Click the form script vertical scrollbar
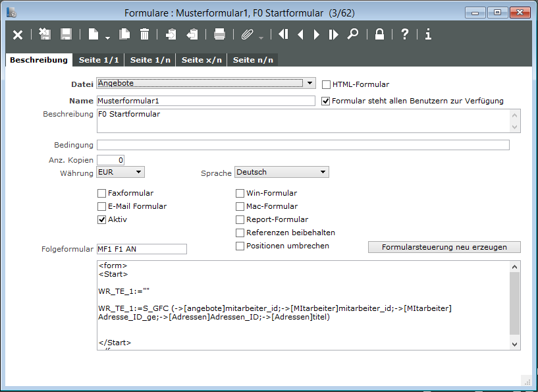538x392 pixels. pyautogui.click(x=514, y=303)
